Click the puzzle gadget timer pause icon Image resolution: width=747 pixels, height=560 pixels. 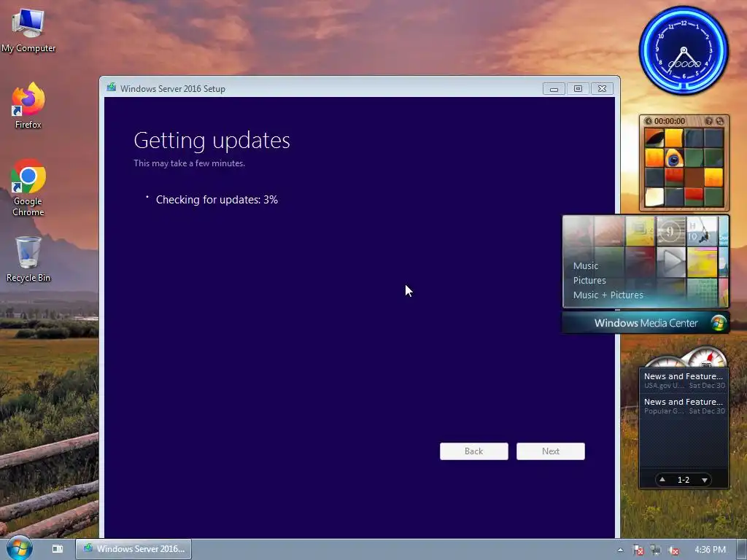(648, 121)
